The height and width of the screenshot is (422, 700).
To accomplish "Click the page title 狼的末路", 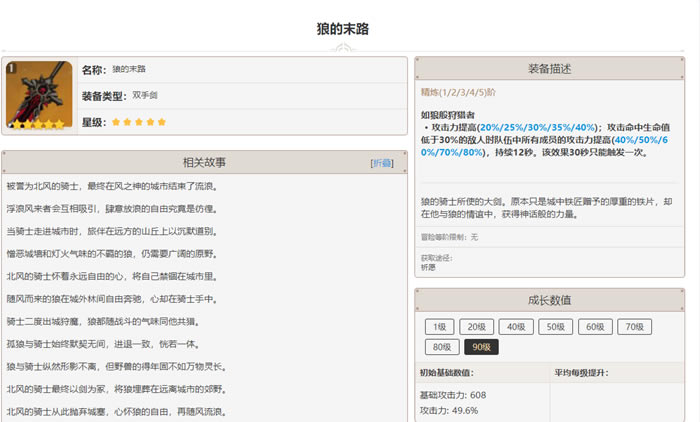I will pyautogui.click(x=343, y=29).
